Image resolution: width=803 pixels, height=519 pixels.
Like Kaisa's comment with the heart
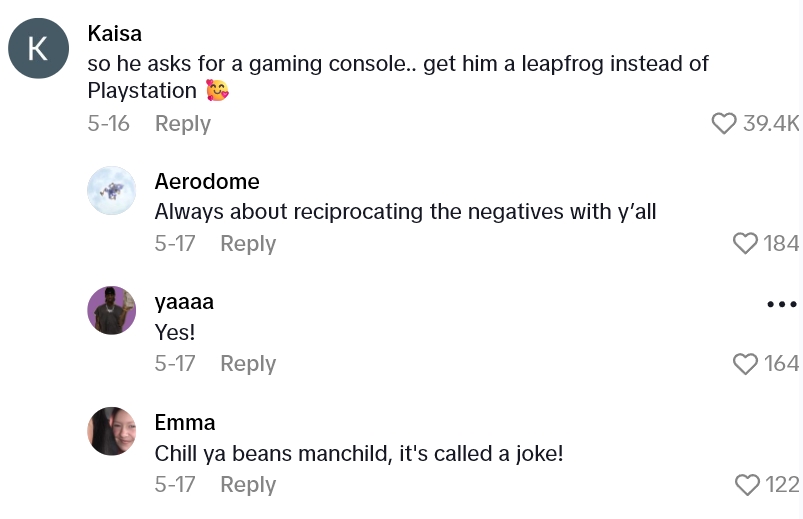723,123
